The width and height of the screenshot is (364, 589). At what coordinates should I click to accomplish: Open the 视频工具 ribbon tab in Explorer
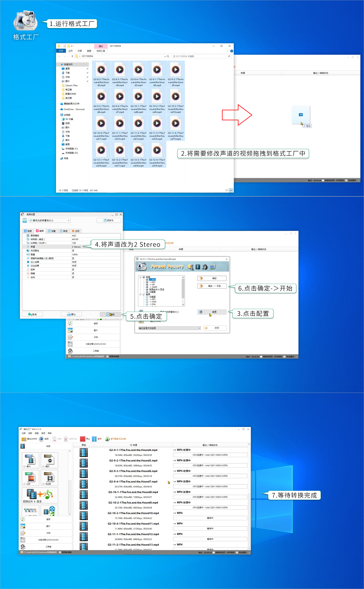[101, 51]
